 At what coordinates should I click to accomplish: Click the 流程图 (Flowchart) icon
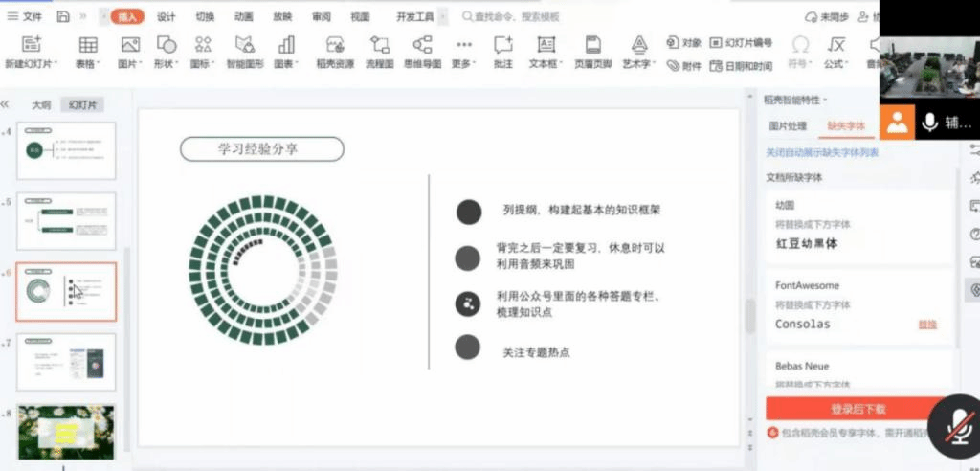click(x=380, y=45)
